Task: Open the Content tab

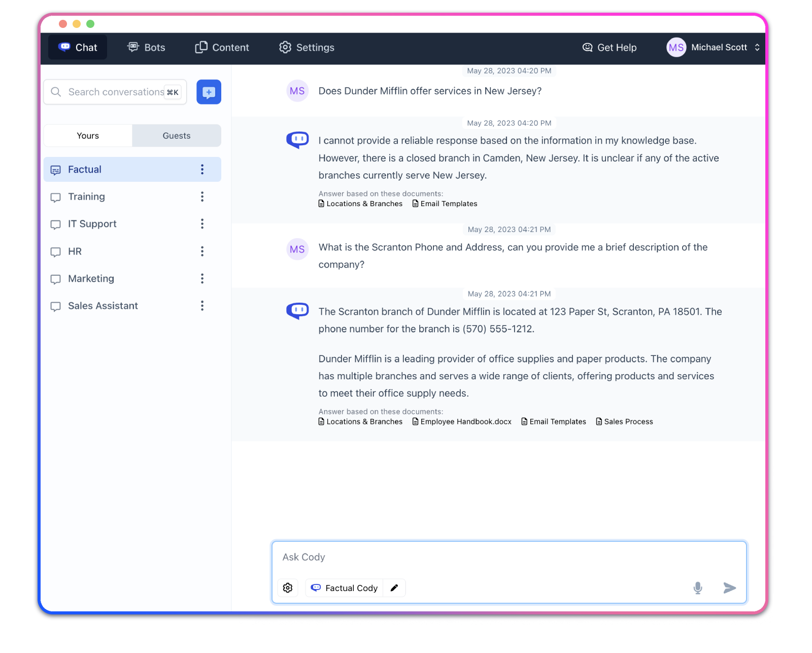Action: pos(222,47)
